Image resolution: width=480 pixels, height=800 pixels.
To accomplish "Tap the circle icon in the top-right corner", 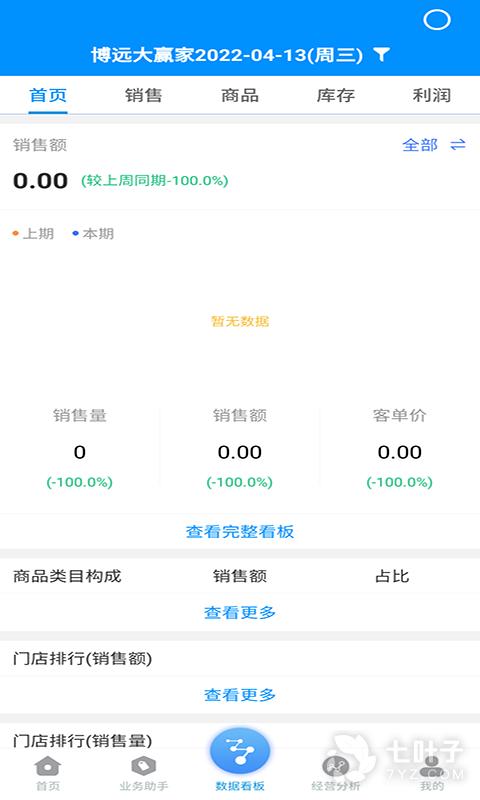I will pos(437,20).
